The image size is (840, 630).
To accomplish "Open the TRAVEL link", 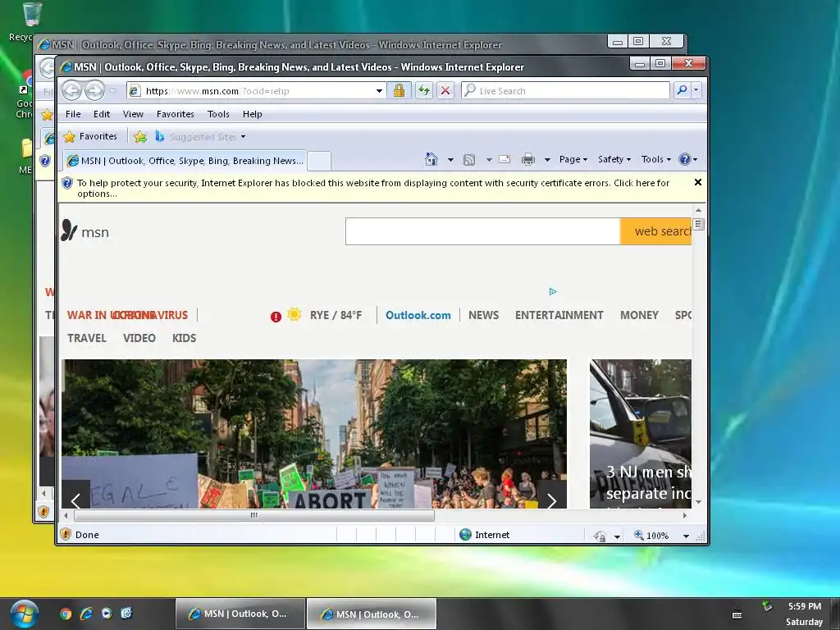I will (x=87, y=338).
